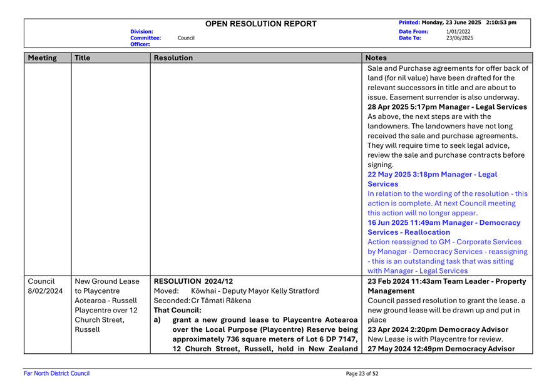This screenshot has height=392, width=554.
Task: Click the Far North District Council footer
Action: click(56, 373)
